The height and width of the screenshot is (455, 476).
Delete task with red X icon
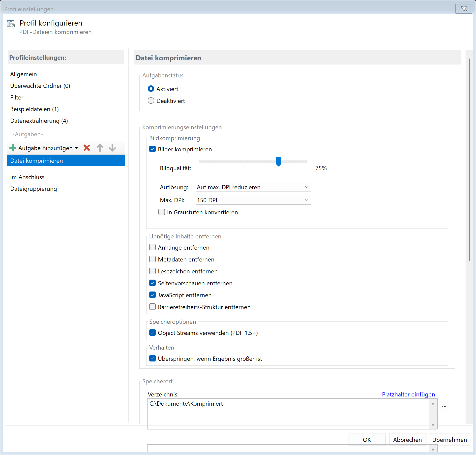[87, 148]
